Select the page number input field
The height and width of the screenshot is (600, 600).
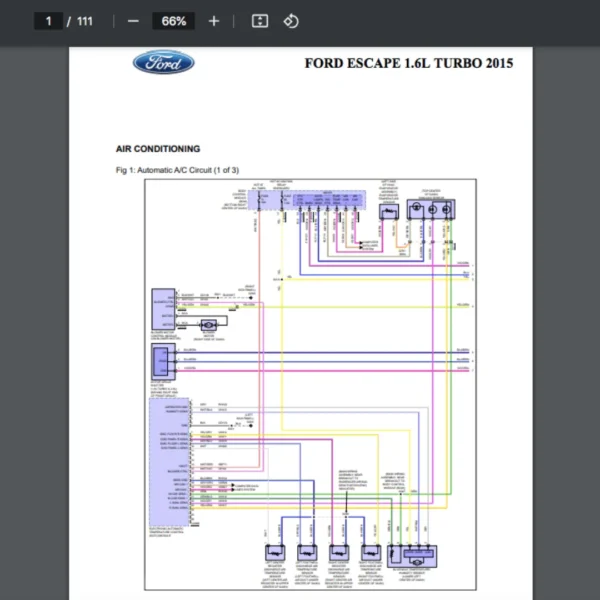point(49,21)
